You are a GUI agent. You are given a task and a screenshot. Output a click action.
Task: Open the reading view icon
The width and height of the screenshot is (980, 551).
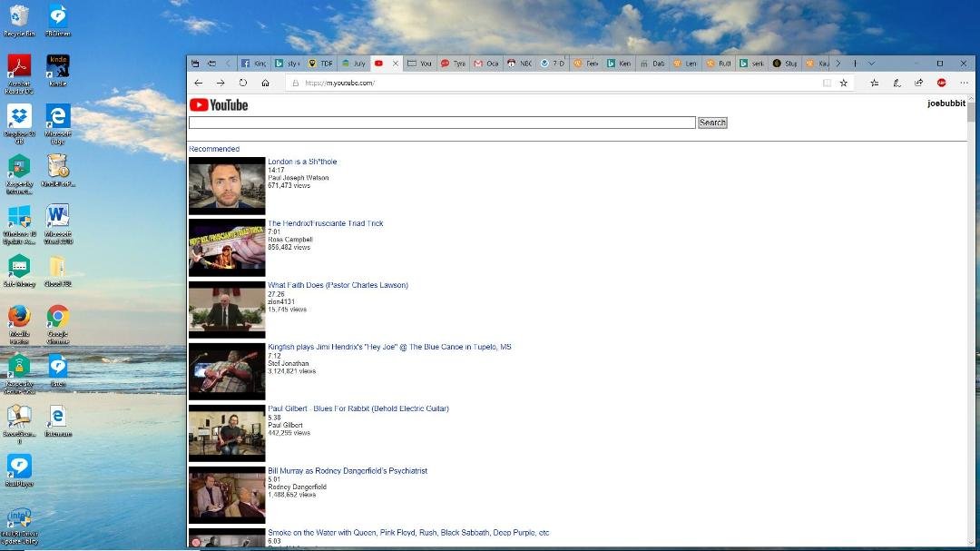[827, 83]
